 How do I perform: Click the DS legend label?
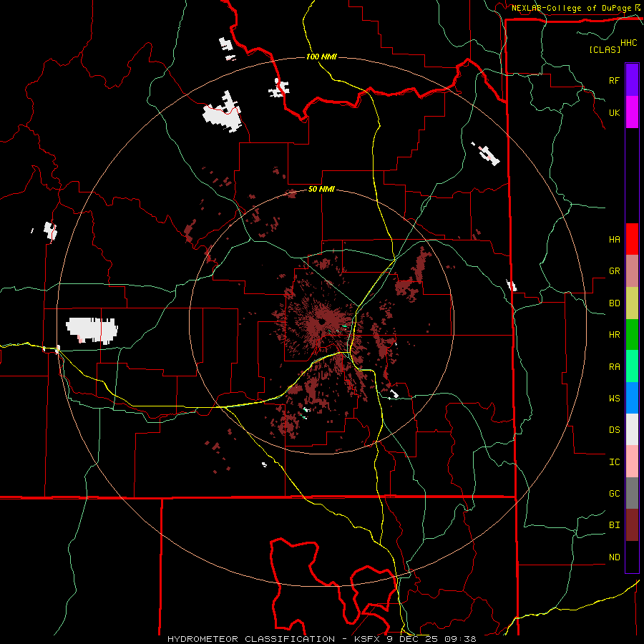[614, 430]
